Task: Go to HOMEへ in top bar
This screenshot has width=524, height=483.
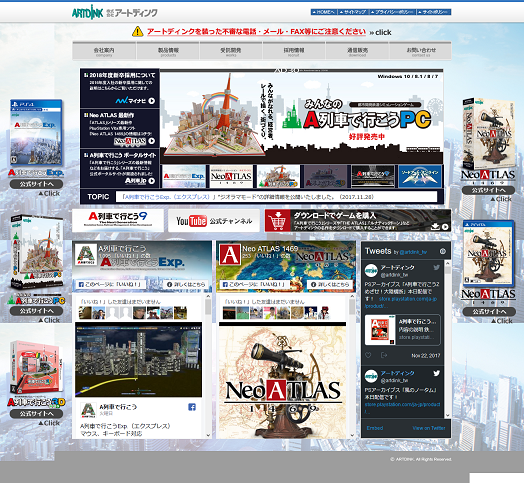Action: [x=323, y=12]
